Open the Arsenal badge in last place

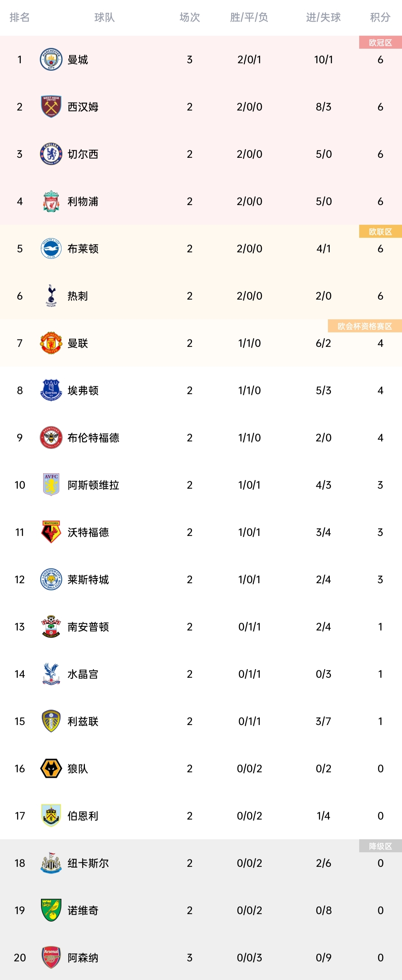point(51,957)
